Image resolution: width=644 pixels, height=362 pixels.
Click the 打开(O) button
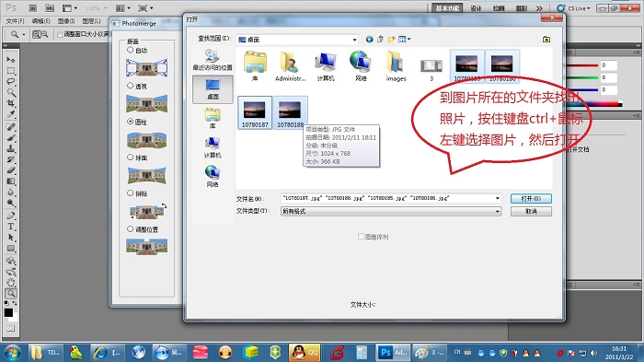531,199
